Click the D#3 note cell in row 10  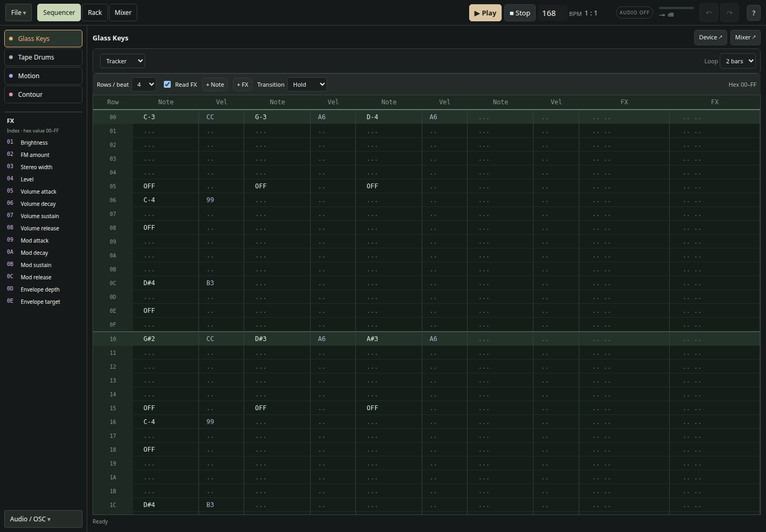[x=277, y=339]
